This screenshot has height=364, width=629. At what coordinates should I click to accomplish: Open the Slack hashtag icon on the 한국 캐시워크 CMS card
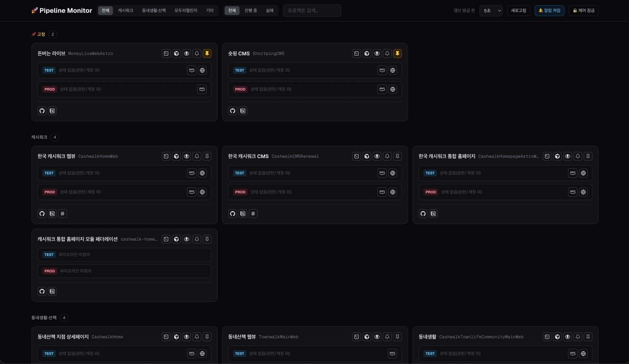point(253,214)
